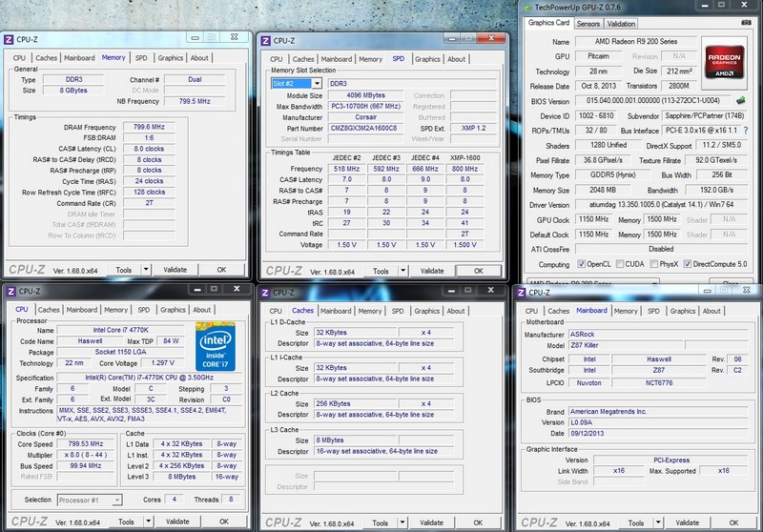Click Validate in the processor window

177,522
